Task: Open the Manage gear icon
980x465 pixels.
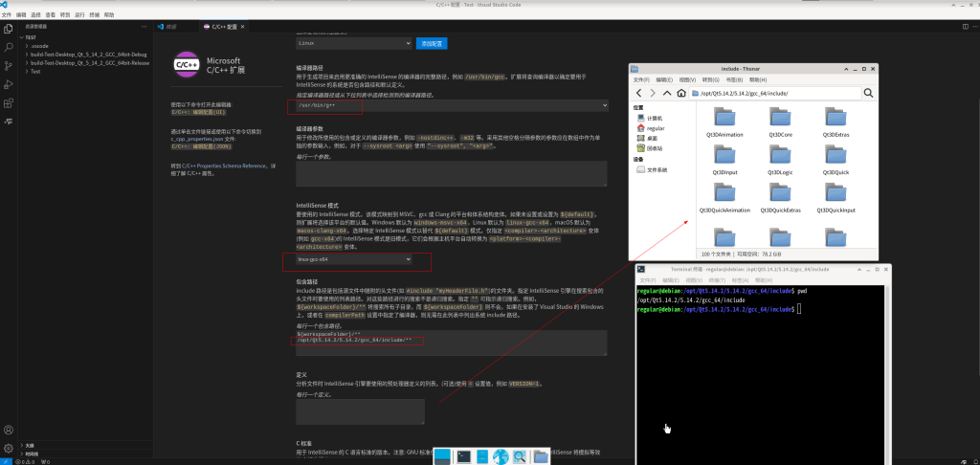Action: (x=9, y=448)
